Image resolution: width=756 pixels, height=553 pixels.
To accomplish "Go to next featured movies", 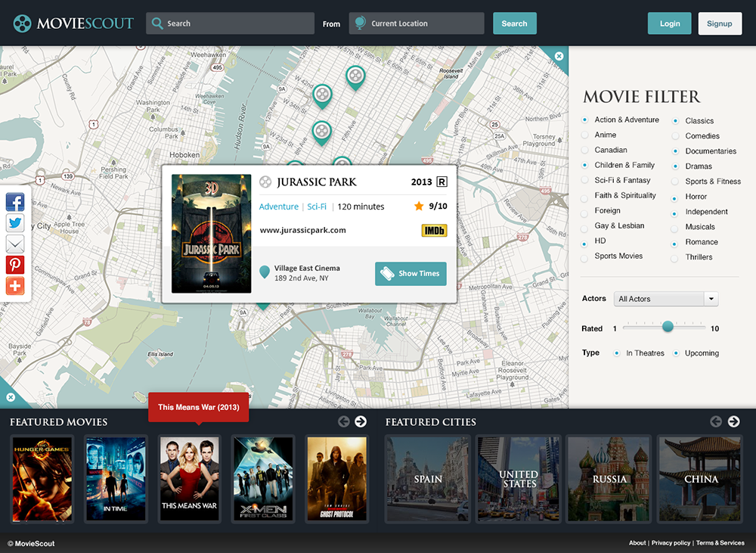I will pos(361,421).
